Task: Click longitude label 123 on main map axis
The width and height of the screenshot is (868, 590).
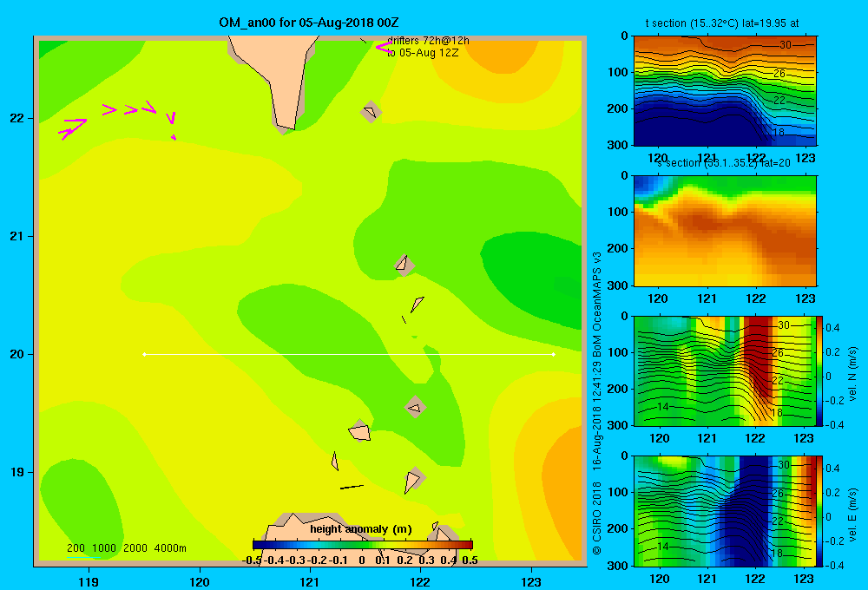Action: (531, 581)
